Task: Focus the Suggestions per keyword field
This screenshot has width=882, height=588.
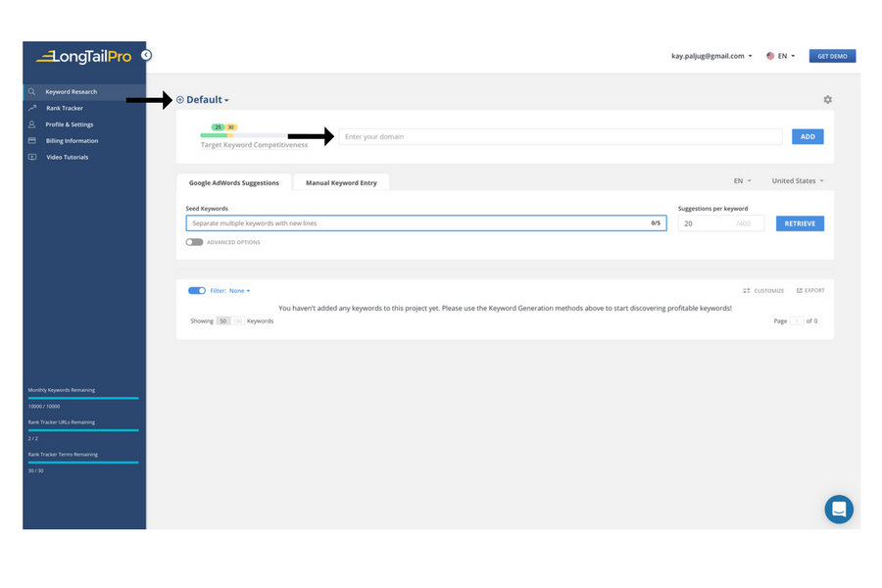Action: click(x=721, y=223)
